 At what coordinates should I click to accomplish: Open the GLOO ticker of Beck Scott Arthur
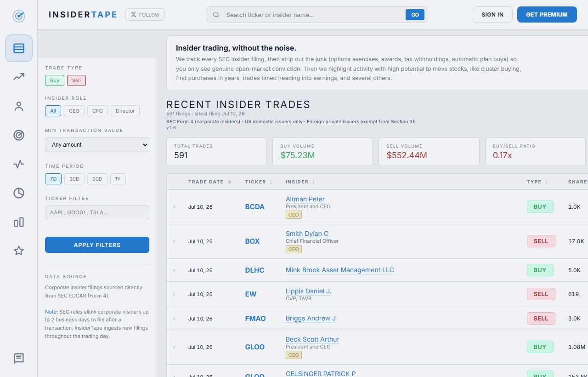pos(255,347)
